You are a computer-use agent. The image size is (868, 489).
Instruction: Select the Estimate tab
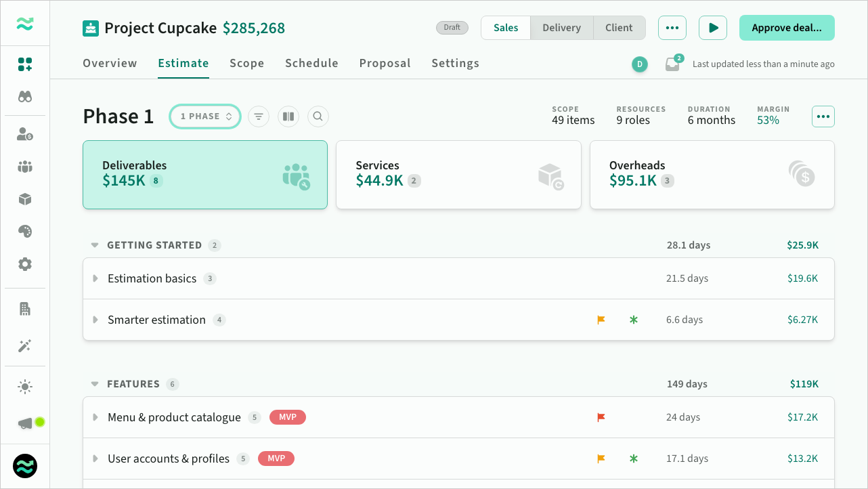point(183,63)
